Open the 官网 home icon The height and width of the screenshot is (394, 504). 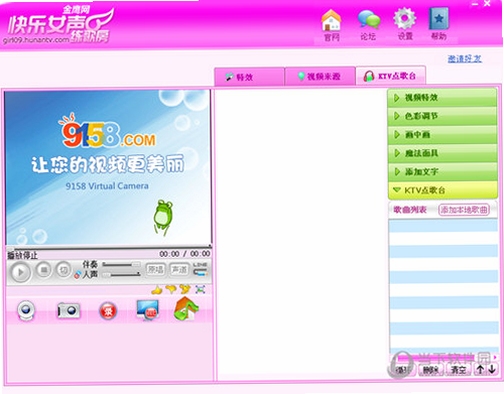[x=331, y=25]
